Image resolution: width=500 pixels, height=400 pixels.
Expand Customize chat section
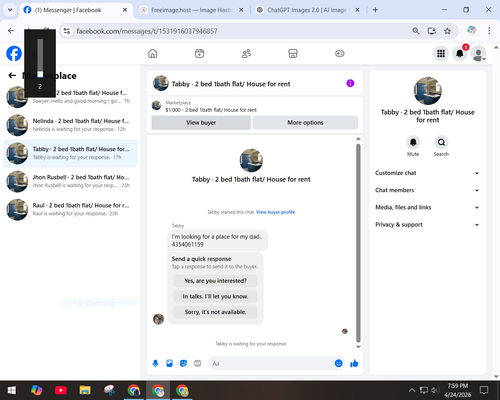427,173
